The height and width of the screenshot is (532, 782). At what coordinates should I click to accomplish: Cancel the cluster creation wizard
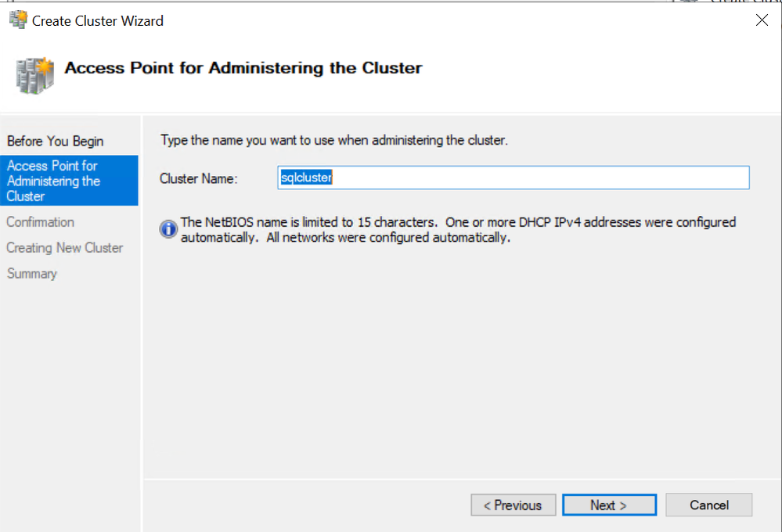pyautogui.click(x=708, y=505)
